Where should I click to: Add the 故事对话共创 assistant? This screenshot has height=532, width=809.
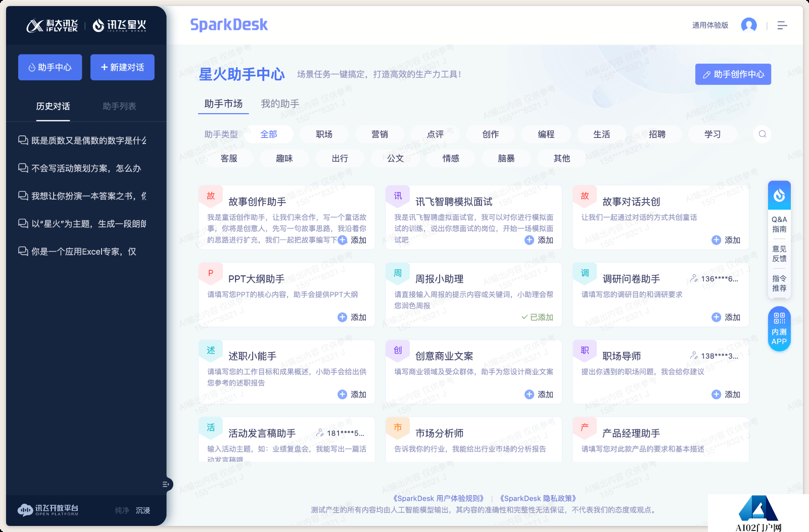point(726,240)
